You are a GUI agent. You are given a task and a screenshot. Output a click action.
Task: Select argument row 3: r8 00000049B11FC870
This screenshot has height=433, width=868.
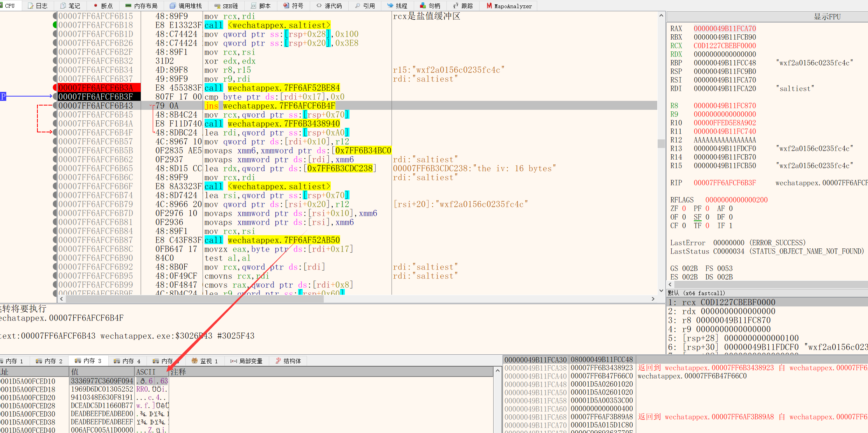[x=719, y=320]
